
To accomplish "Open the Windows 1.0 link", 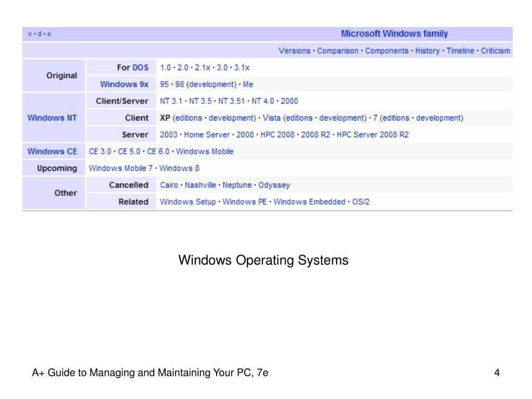I will click(165, 68).
